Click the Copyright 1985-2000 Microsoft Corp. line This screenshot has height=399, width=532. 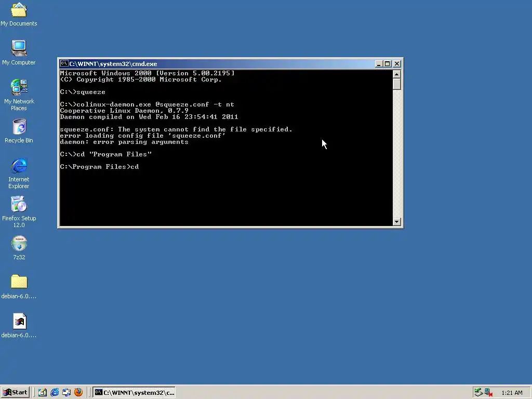point(141,79)
